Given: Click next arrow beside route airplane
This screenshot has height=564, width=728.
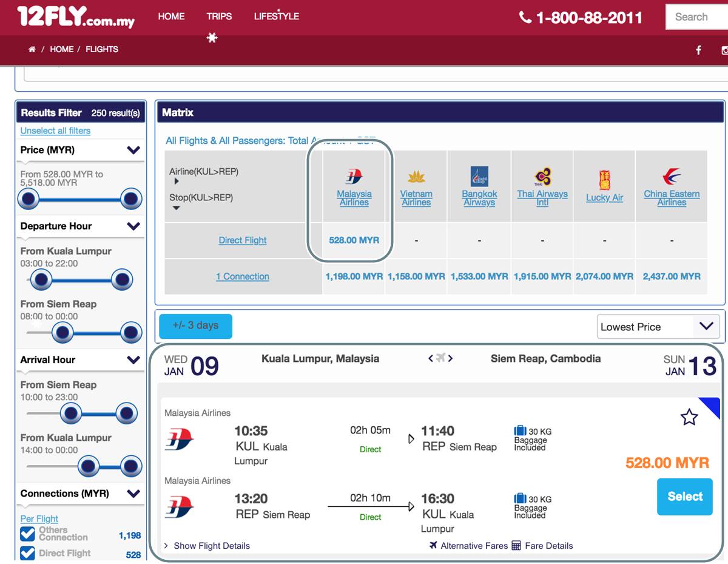Looking at the screenshot, I should coord(451,358).
